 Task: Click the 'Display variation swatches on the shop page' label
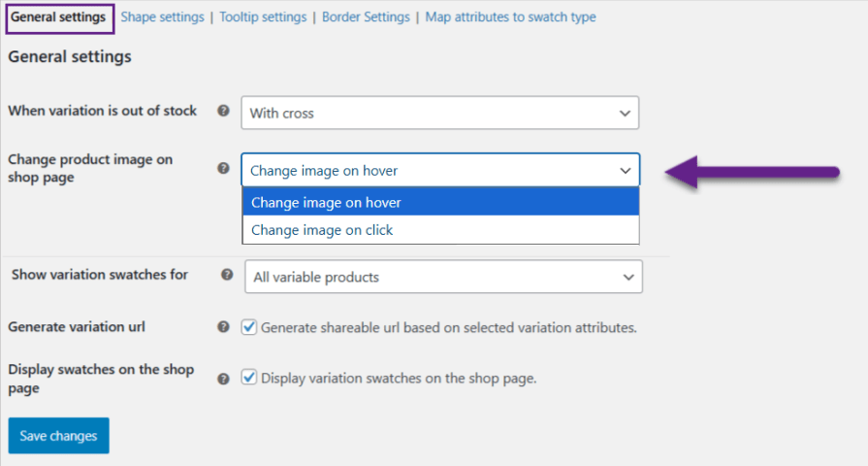click(399, 378)
